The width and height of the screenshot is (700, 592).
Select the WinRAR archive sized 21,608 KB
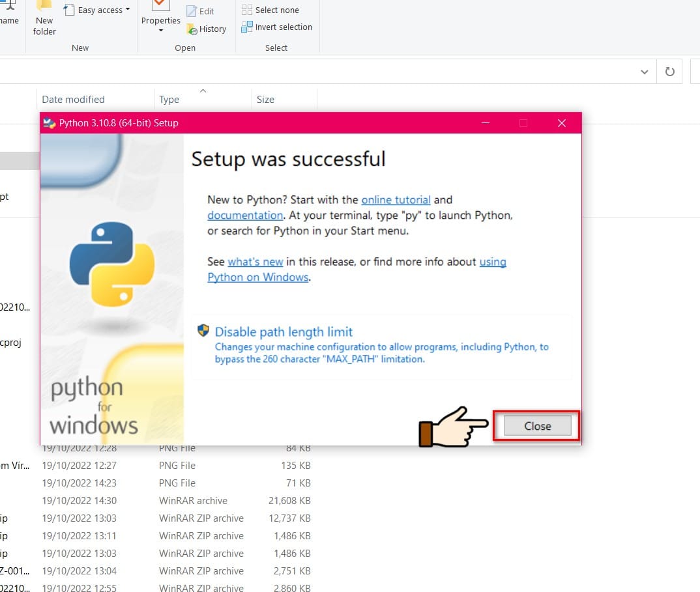pyautogui.click(x=156, y=501)
